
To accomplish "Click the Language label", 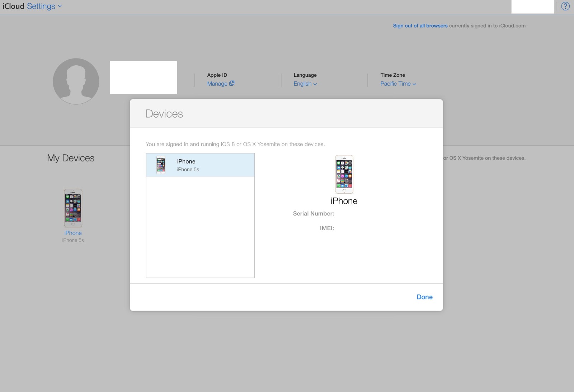I will pyautogui.click(x=305, y=75).
